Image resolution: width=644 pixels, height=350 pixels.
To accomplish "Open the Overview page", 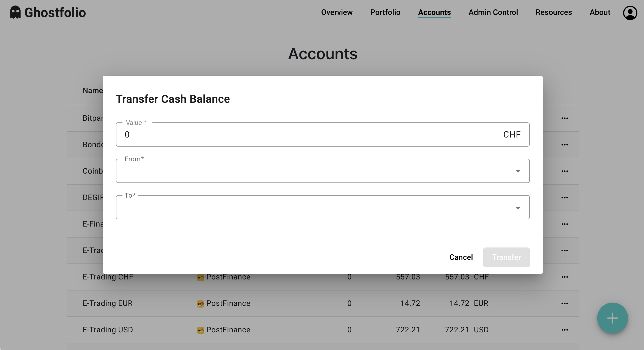I will (337, 12).
